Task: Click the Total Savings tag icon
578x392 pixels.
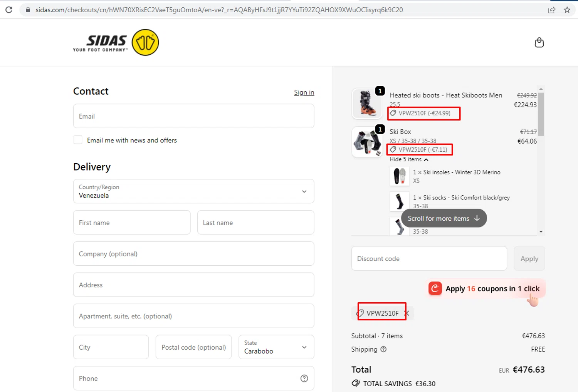Action: coord(355,383)
